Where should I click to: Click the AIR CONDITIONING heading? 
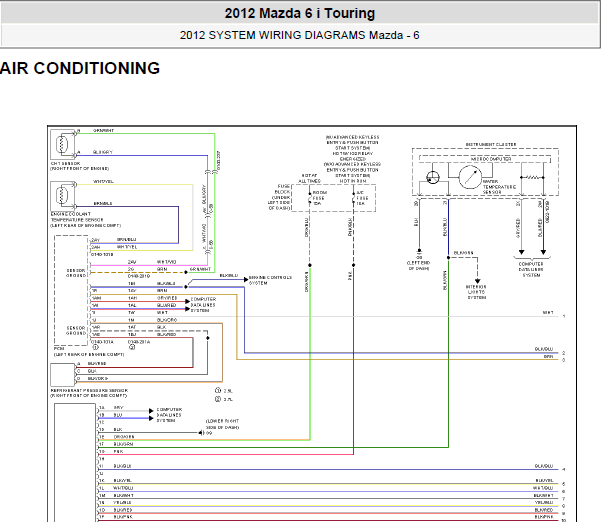pos(80,68)
